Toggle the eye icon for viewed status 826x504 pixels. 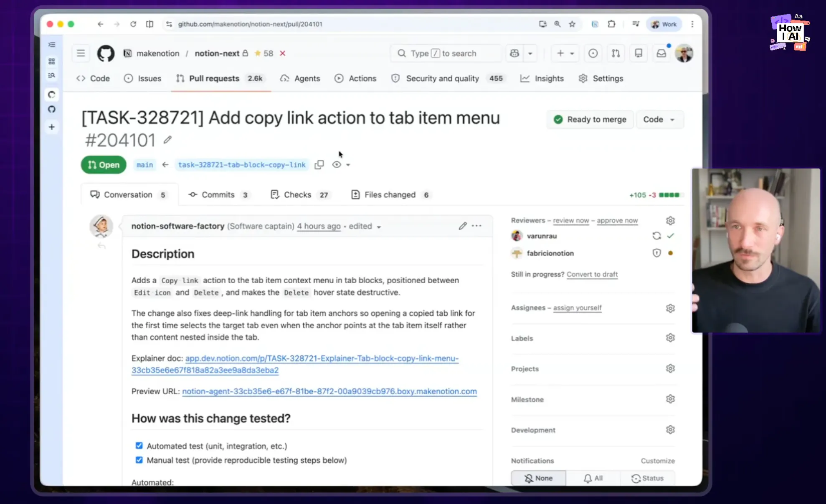[337, 165]
